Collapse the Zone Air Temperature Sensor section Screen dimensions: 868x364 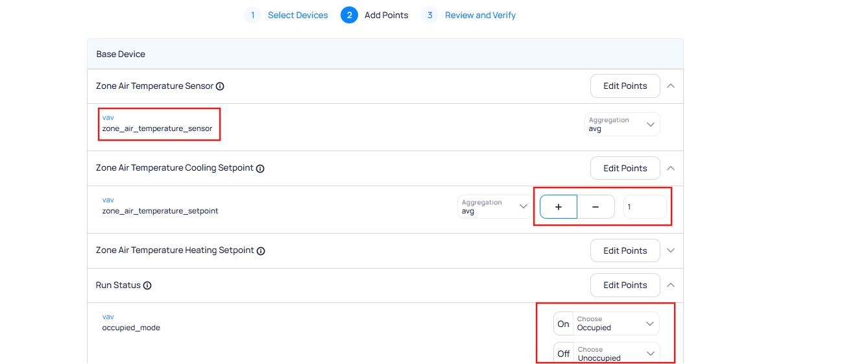[x=671, y=86]
